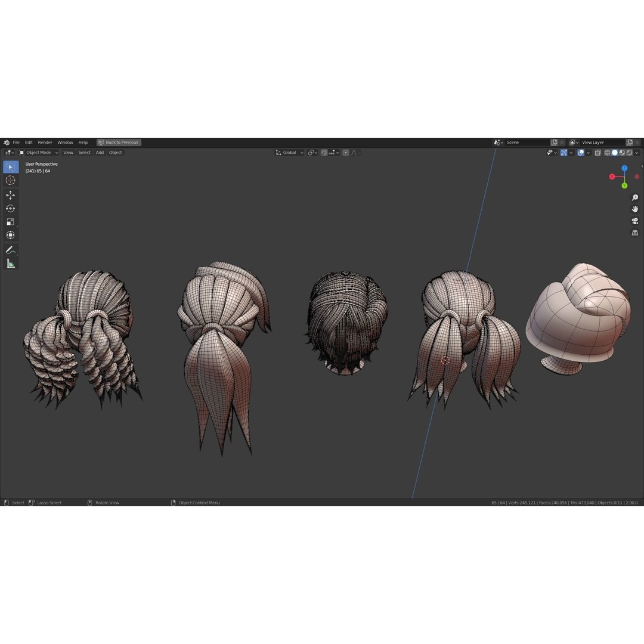This screenshot has width=644, height=644.
Task: Click the "Rotate View" status text
Action: click(107, 503)
